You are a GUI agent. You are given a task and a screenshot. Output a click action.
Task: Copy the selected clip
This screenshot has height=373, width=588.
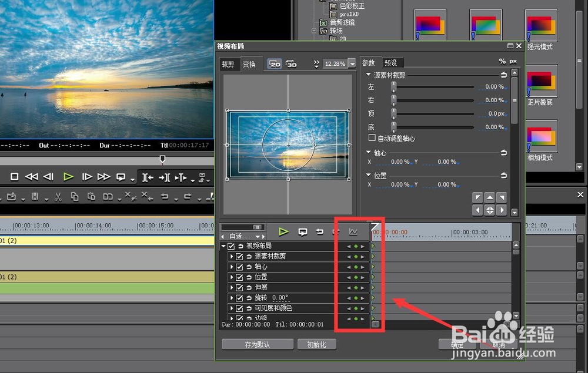pos(75,196)
